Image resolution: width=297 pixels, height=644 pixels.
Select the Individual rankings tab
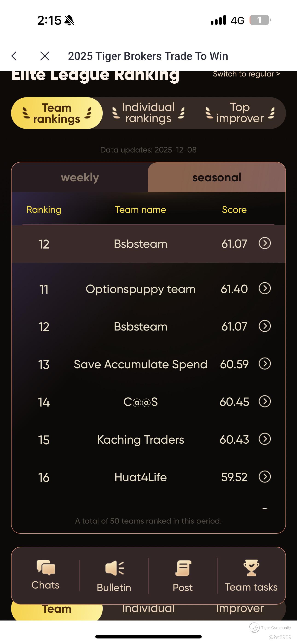tap(148, 113)
